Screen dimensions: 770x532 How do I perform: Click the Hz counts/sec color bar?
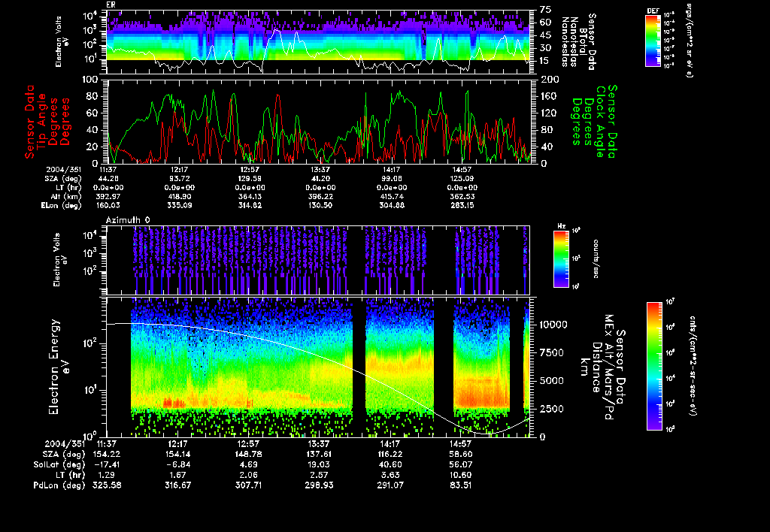point(561,259)
